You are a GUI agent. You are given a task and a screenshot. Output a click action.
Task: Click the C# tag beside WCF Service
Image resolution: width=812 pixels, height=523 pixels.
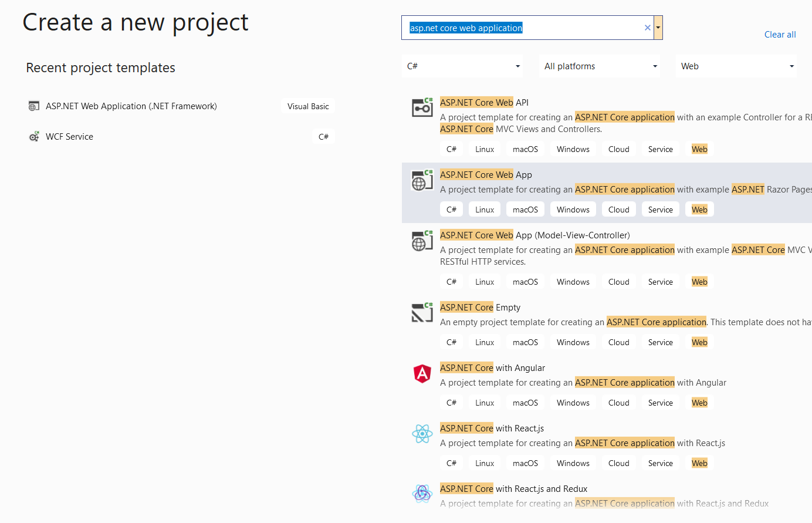[x=323, y=137]
